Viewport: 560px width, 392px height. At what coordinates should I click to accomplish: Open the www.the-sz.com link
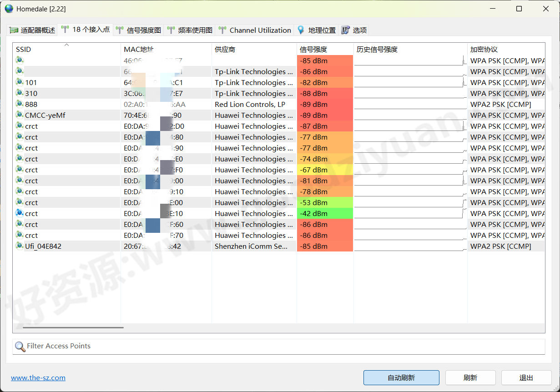[x=38, y=377]
